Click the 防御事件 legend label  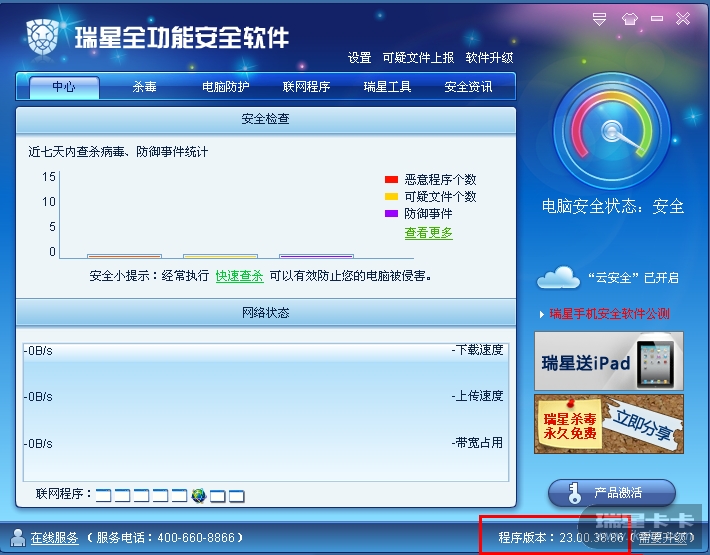point(428,214)
